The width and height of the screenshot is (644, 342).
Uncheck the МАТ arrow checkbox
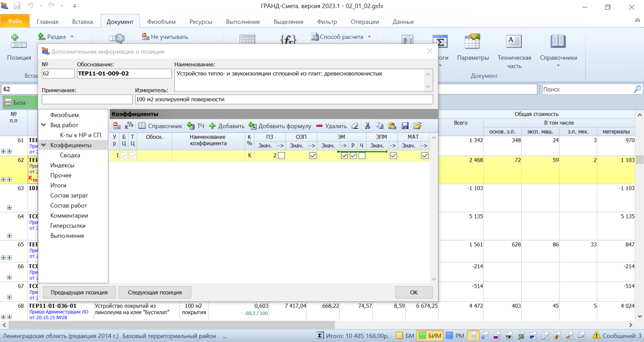[425, 156]
